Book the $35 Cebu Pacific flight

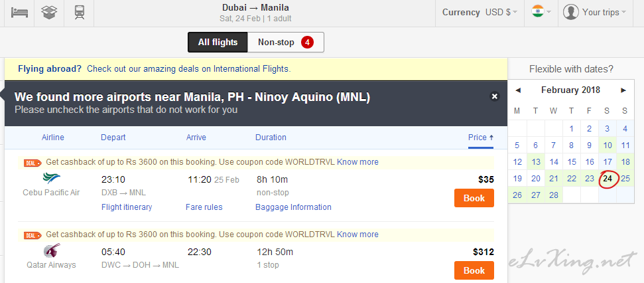(x=474, y=198)
